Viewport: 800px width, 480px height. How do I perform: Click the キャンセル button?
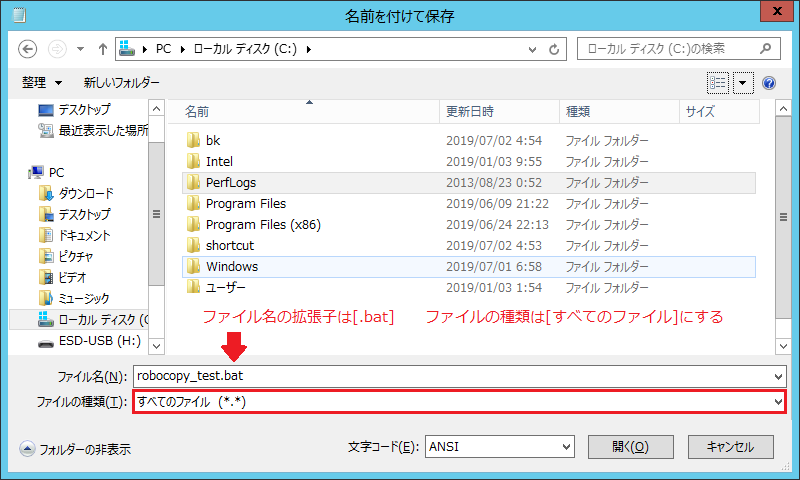click(731, 447)
